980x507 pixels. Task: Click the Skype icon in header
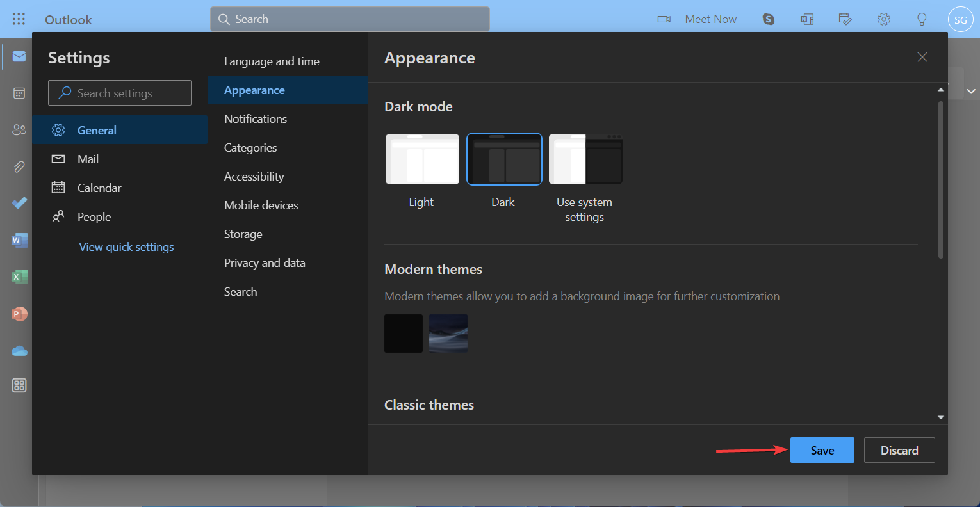pyautogui.click(x=768, y=19)
